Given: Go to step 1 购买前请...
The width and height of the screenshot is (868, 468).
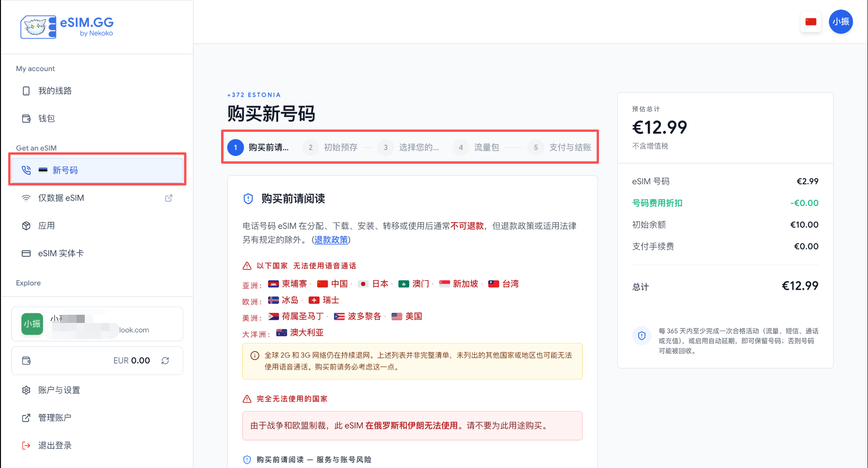Looking at the screenshot, I should (x=258, y=147).
